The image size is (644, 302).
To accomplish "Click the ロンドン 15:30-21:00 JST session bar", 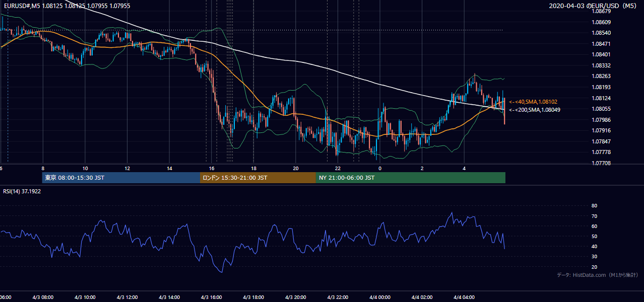I will 258,178.
